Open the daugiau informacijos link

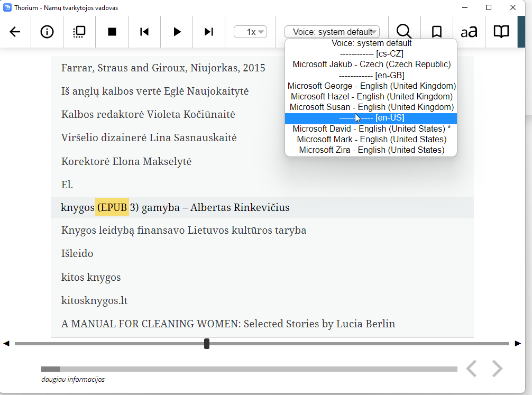[74, 379]
